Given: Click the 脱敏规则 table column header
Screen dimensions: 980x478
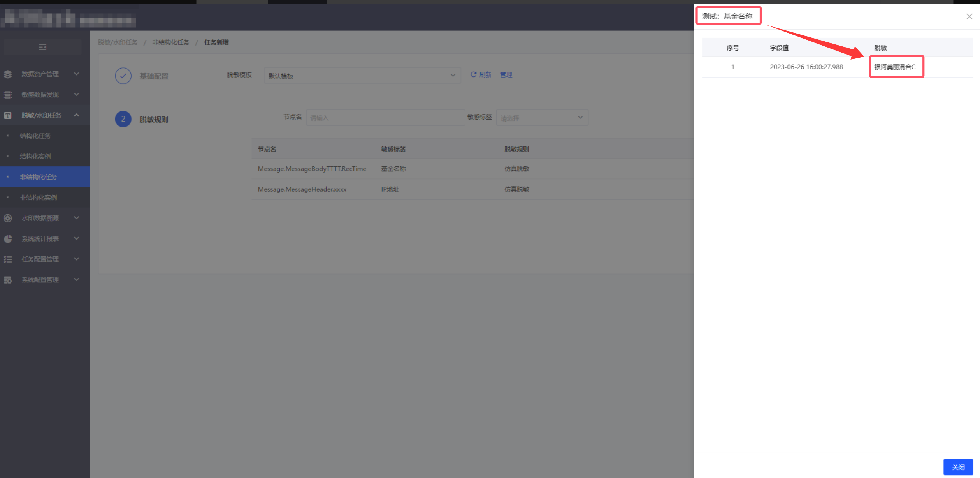Looking at the screenshot, I should 517,149.
